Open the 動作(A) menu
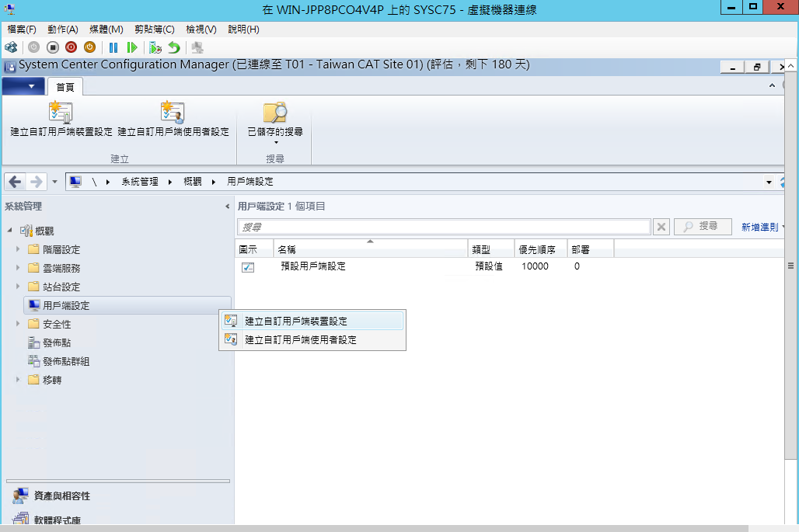The height and width of the screenshot is (532, 799). pyautogui.click(x=63, y=30)
